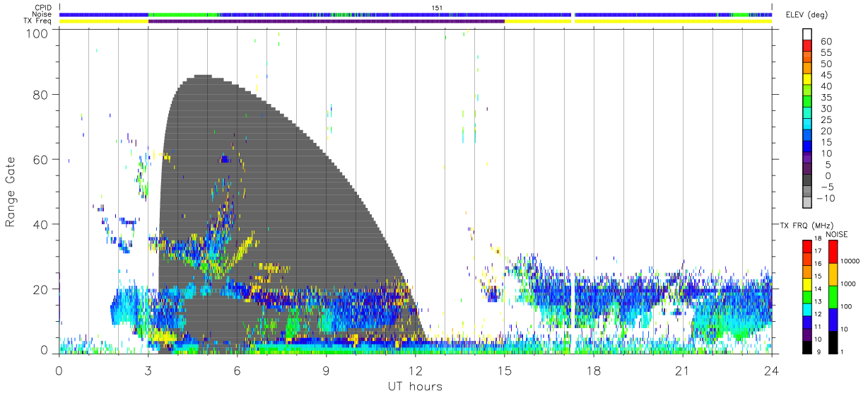Click the 'ELEV (deg)' legend title

coord(807,16)
